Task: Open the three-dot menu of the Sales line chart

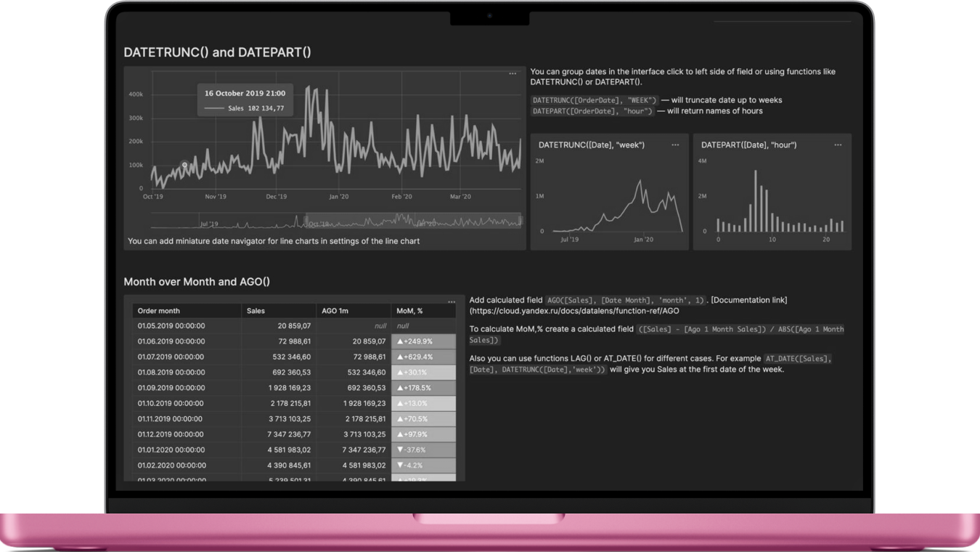Action: pos(513,73)
